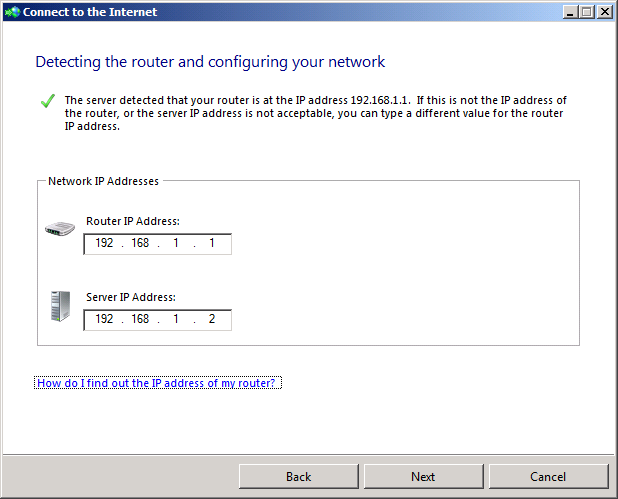Go back with the Back button

299,476
